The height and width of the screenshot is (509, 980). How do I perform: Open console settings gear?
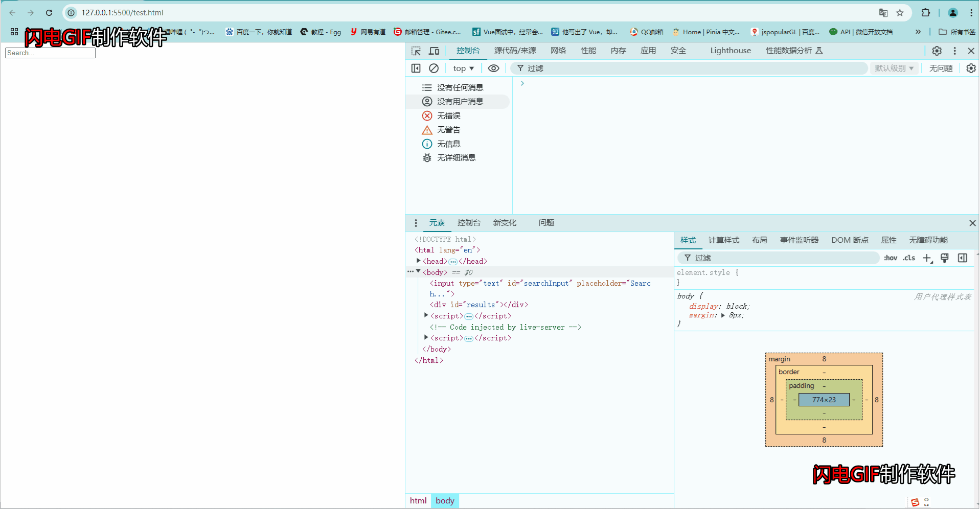click(x=971, y=68)
